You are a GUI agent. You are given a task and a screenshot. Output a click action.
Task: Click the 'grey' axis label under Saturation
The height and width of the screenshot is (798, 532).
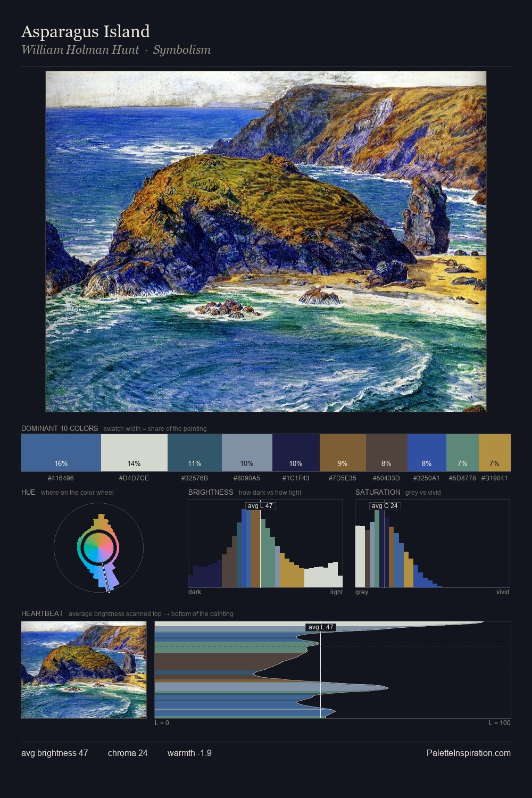362,592
